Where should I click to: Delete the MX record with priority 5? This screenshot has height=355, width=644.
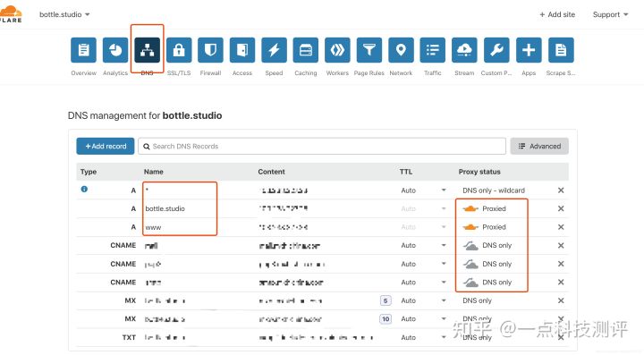tap(561, 300)
